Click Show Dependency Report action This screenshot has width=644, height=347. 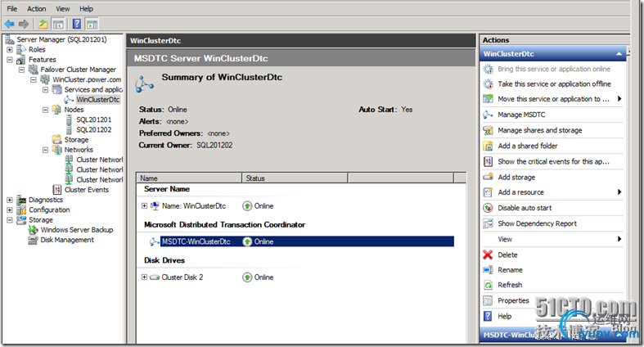[538, 223]
